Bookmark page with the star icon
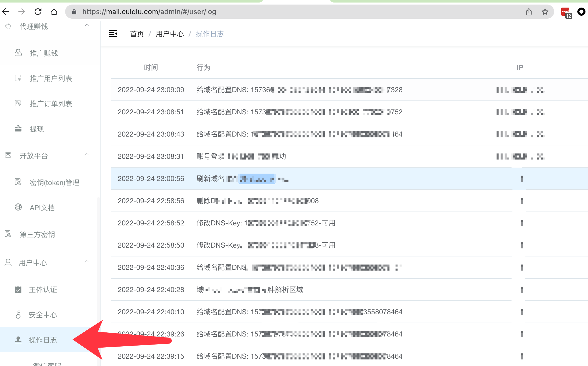588x366 pixels. click(x=545, y=12)
